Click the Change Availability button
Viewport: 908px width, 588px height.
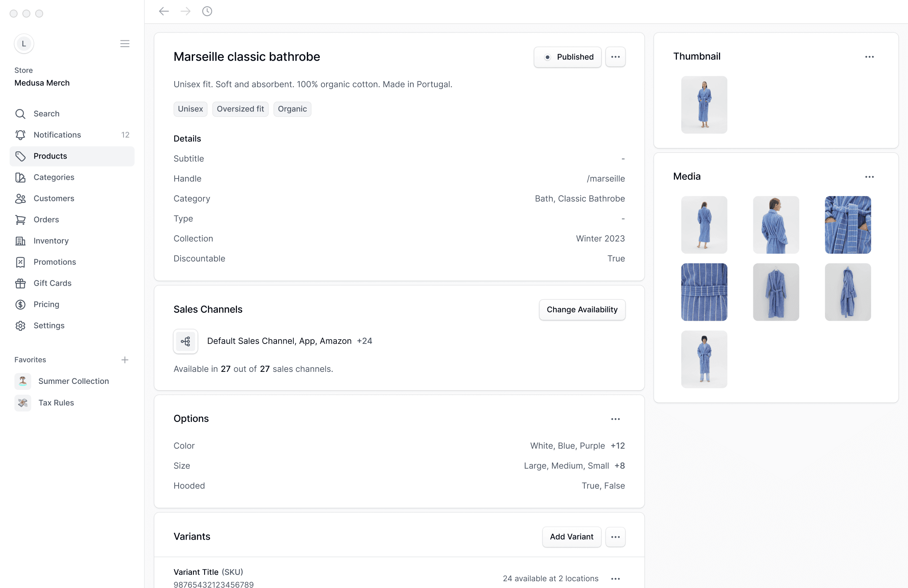tap(582, 309)
